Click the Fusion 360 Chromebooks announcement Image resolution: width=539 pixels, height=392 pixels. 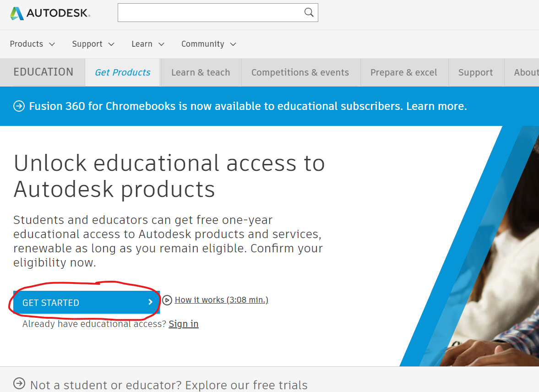click(247, 106)
